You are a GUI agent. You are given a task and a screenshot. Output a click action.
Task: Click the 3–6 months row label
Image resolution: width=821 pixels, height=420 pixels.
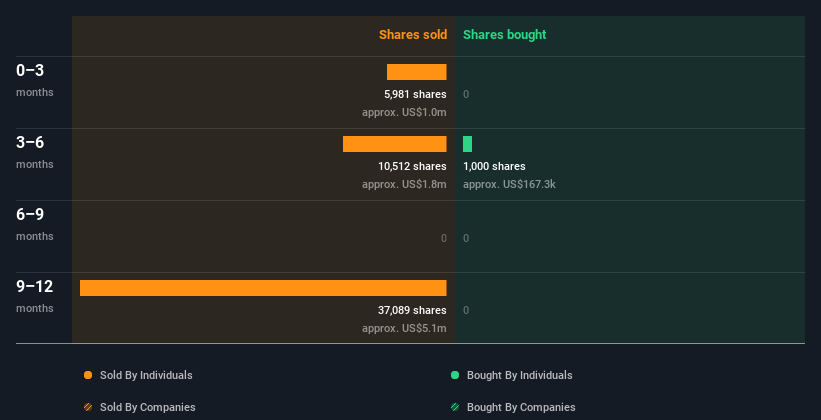click(x=35, y=152)
